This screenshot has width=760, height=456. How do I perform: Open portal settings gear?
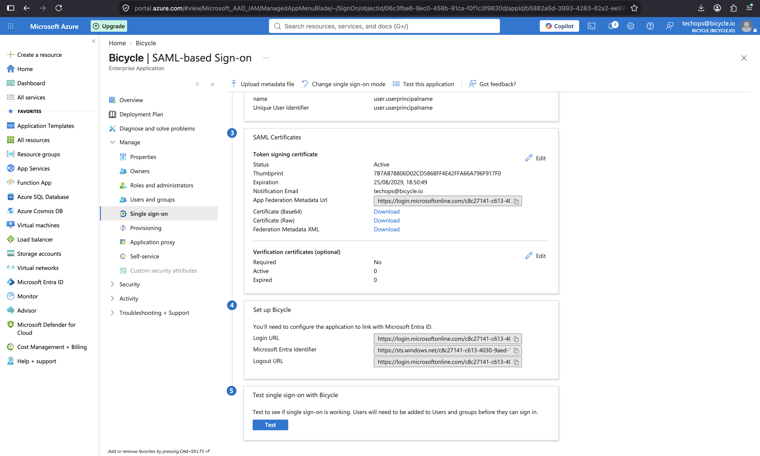tap(631, 26)
